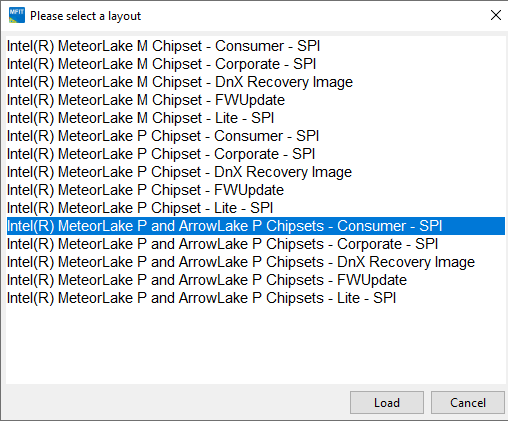This screenshot has width=508, height=421.
Task: Click the Load button
Action: 387,403
